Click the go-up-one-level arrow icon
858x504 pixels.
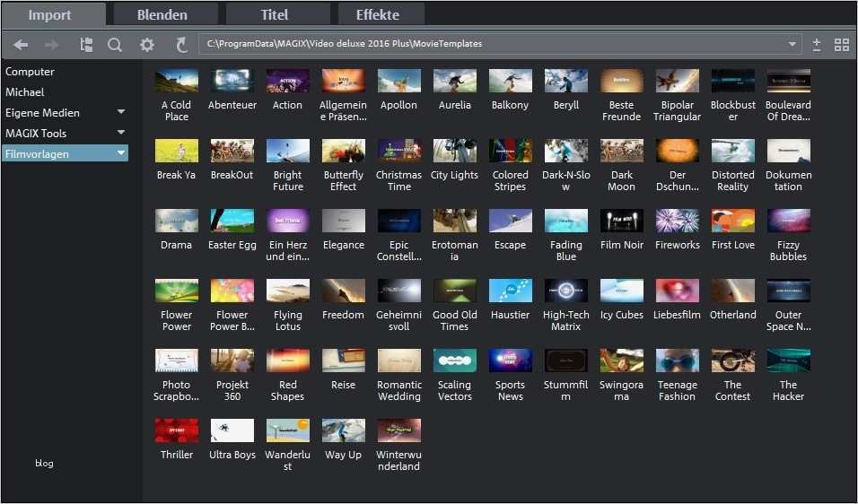click(181, 45)
